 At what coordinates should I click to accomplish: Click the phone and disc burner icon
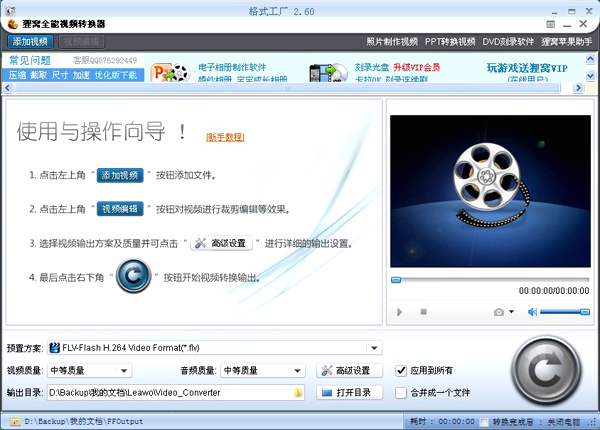click(328, 73)
